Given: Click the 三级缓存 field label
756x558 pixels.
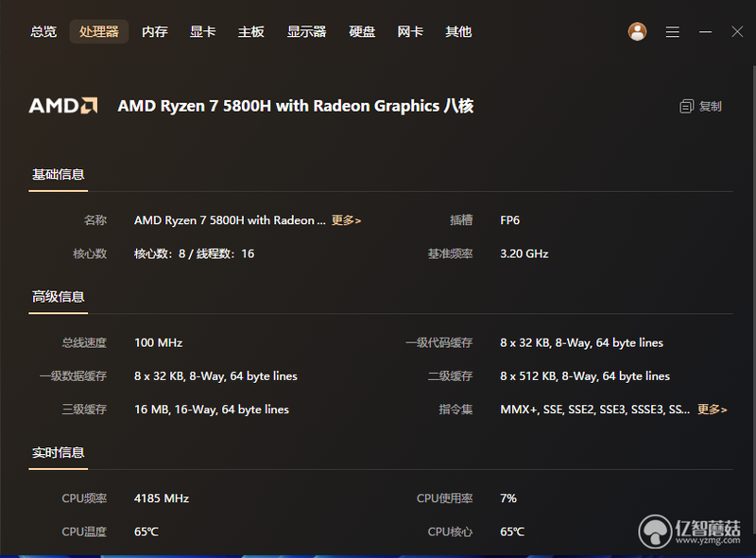Looking at the screenshot, I should pyautogui.click(x=84, y=410).
